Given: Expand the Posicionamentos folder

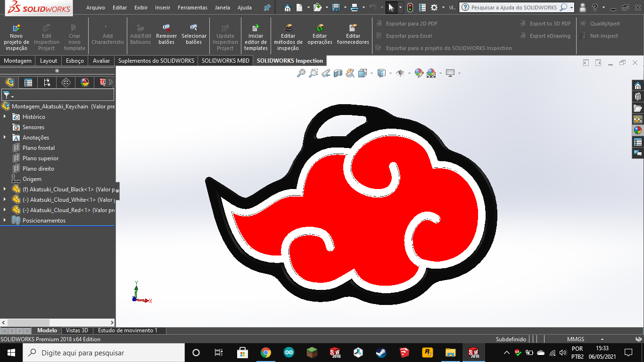Looking at the screenshot, I should (5, 220).
